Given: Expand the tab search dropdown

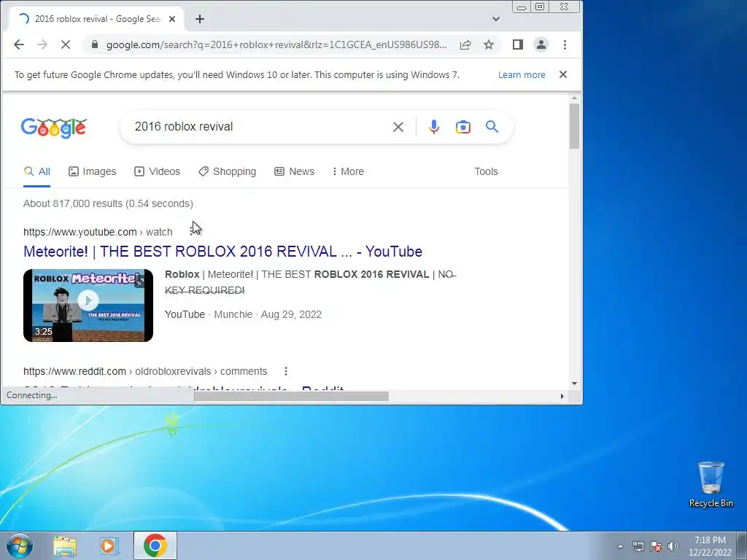Looking at the screenshot, I should (496, 19).
